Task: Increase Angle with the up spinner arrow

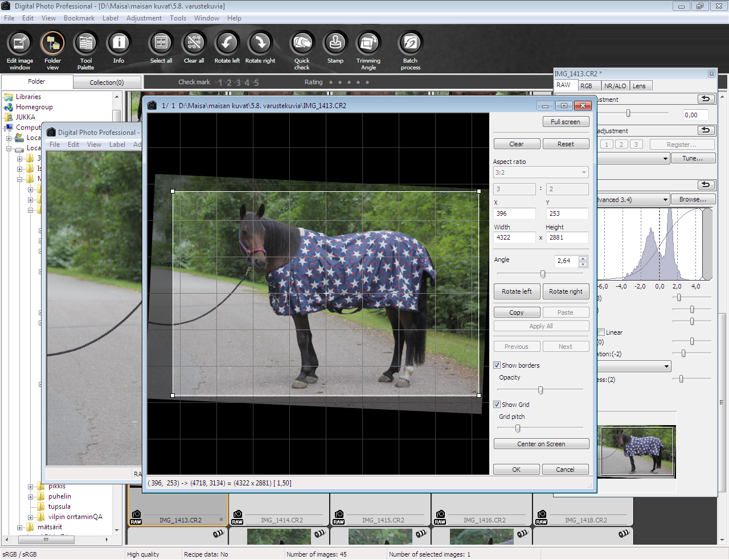Action: tap(583, 258)
